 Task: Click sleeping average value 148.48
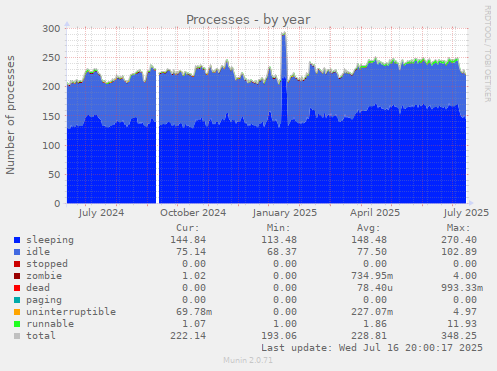(369, 240)
